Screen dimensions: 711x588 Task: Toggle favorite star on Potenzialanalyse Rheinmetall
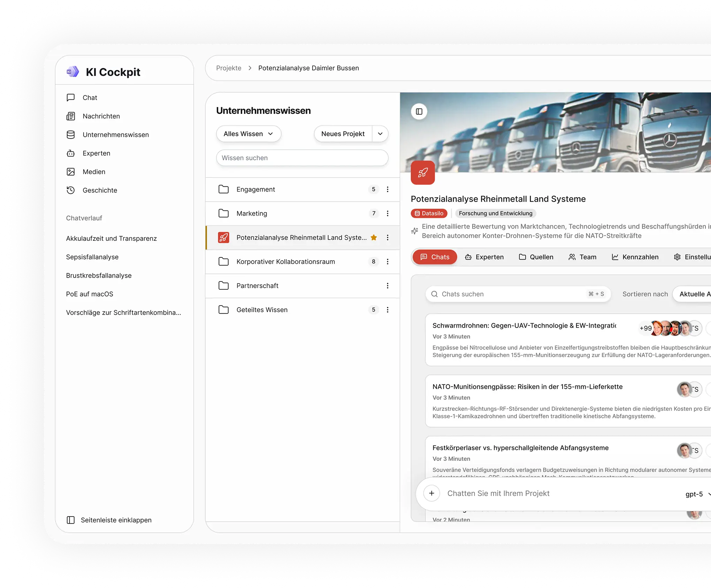coord(374,237)
